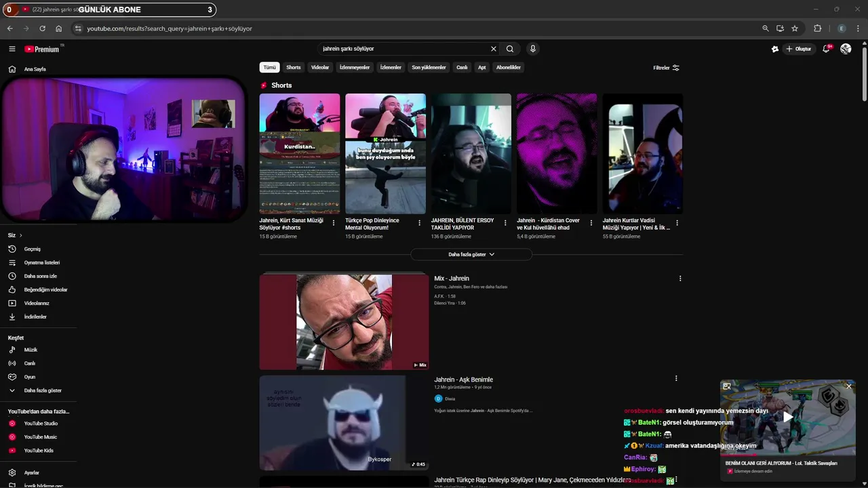Screen dimensions: 868x488
Task: Select the Canlı filter chip
Action: pos(462,67)
